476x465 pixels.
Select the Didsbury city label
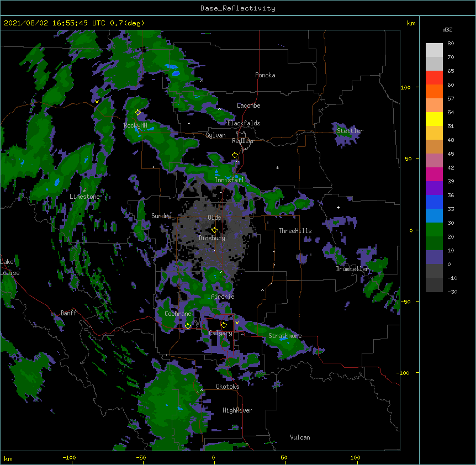[x=212, y=238]
